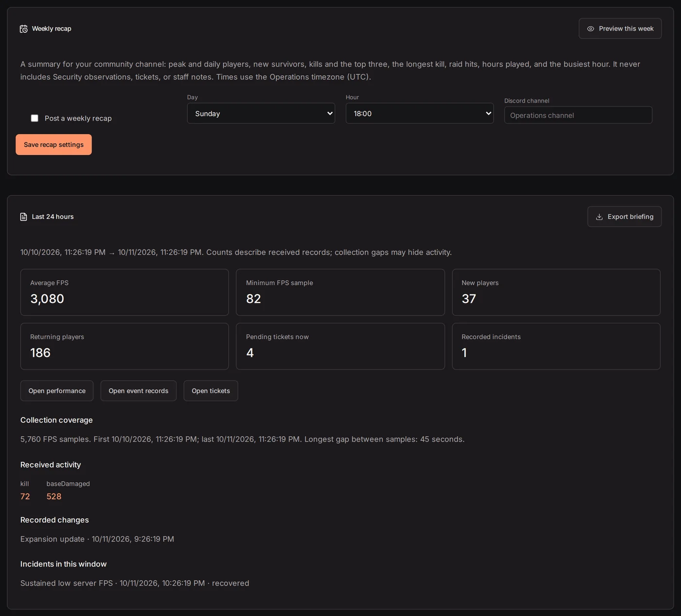This screenshot has height=616, width=681.
Task: Click the download icon in Export briefing
Action: [599, 217]
